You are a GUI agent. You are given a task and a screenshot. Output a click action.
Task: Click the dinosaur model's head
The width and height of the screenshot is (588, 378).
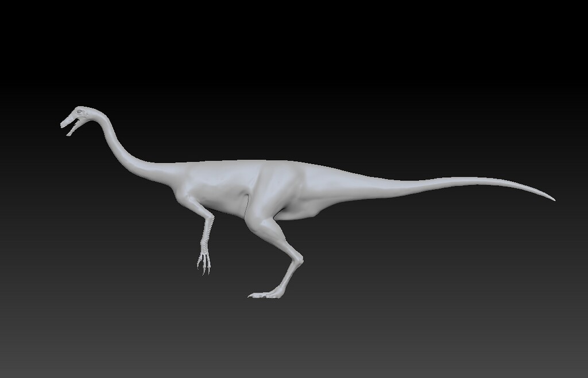[77, 119]
